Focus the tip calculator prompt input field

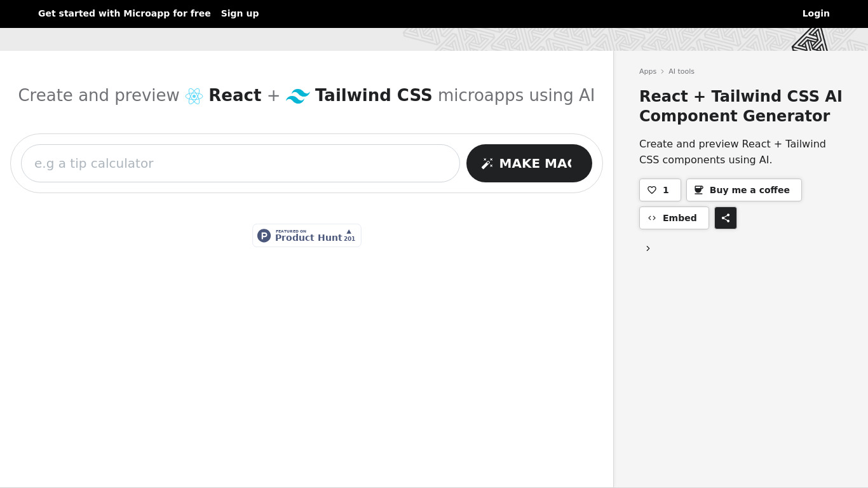pos(240,163)
